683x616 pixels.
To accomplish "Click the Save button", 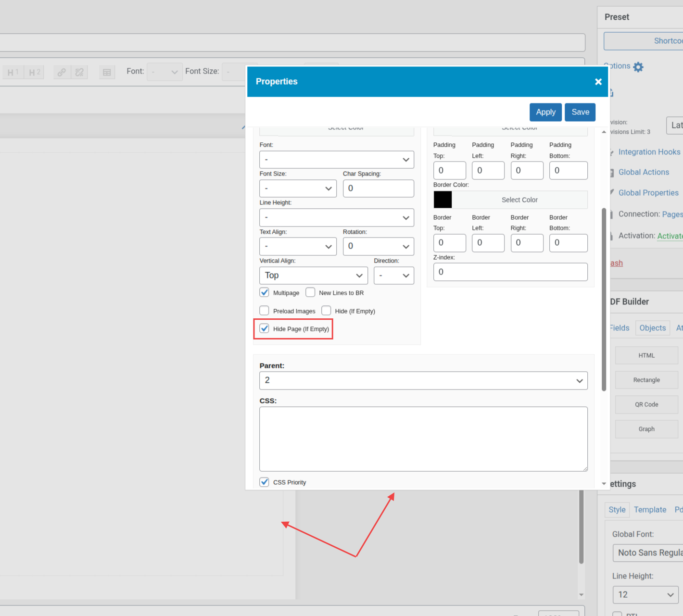I will tap(580, 112).
